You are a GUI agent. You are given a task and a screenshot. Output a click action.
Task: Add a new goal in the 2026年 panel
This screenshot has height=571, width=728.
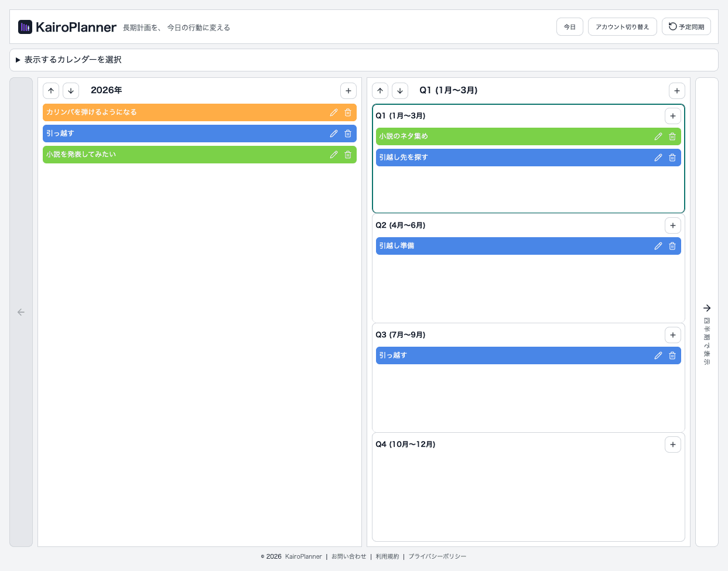pos(348,90)
